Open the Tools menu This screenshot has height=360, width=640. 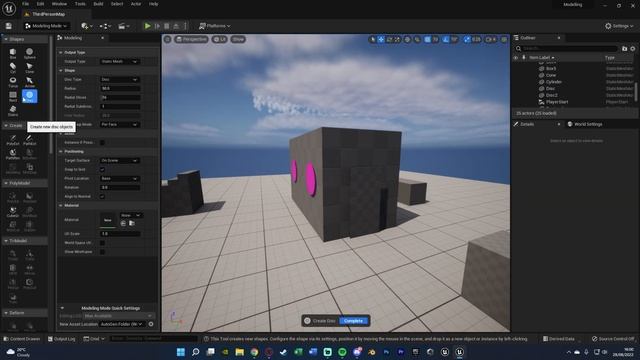pos(80,4)
